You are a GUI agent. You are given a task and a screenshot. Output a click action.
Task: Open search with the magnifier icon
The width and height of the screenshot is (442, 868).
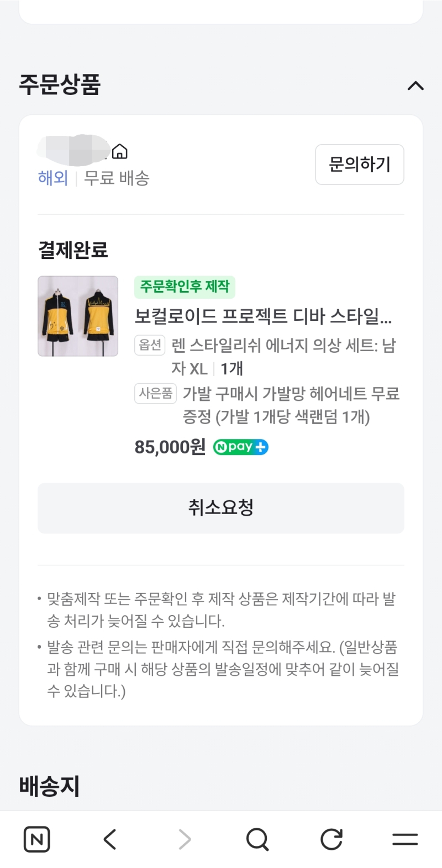(x=257, y=840)
